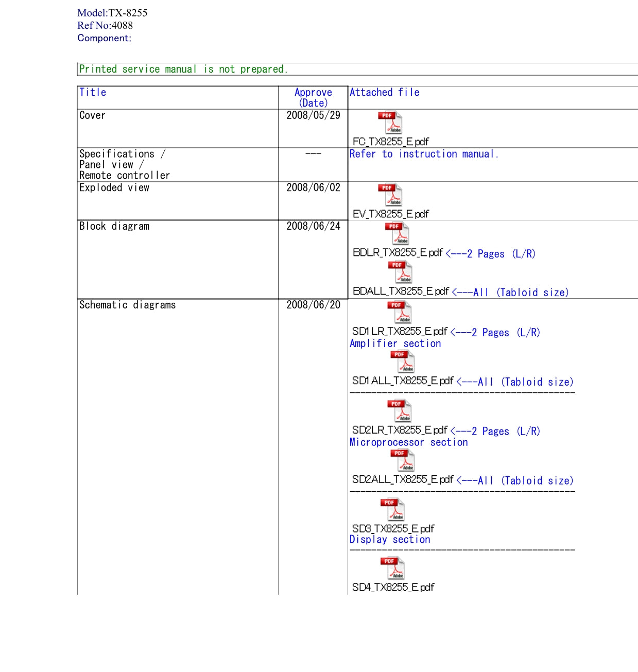Screen dimensions: 638x672
Task: Click the Refer to instruction manual text
Action: 424,154
